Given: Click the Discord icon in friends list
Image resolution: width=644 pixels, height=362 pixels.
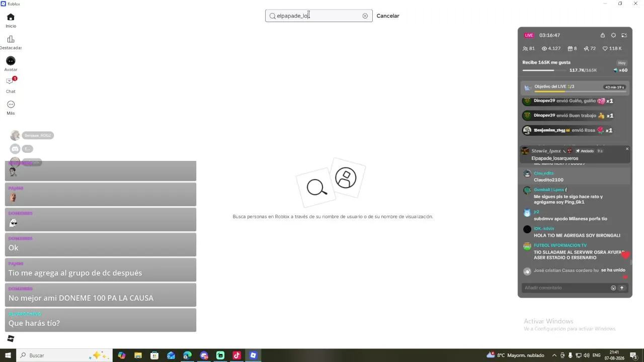Looking at the screenshot, I should coord(15,149).
